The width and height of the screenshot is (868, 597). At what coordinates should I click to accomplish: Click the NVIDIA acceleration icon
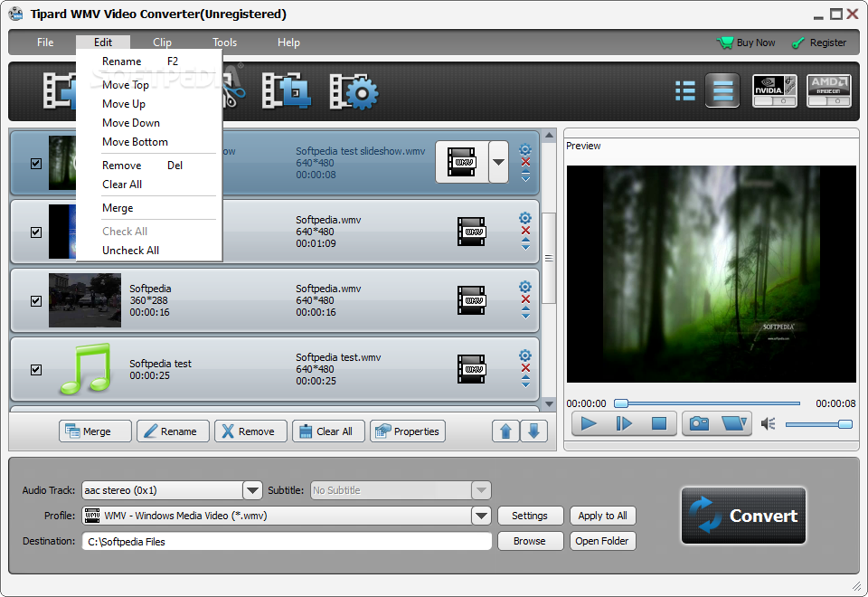tap(775, 90)
